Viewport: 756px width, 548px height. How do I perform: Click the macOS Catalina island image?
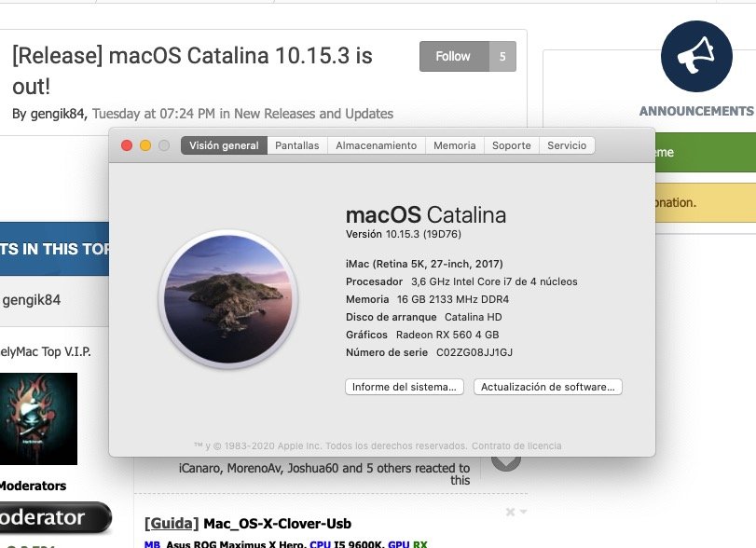pos(228,299)
